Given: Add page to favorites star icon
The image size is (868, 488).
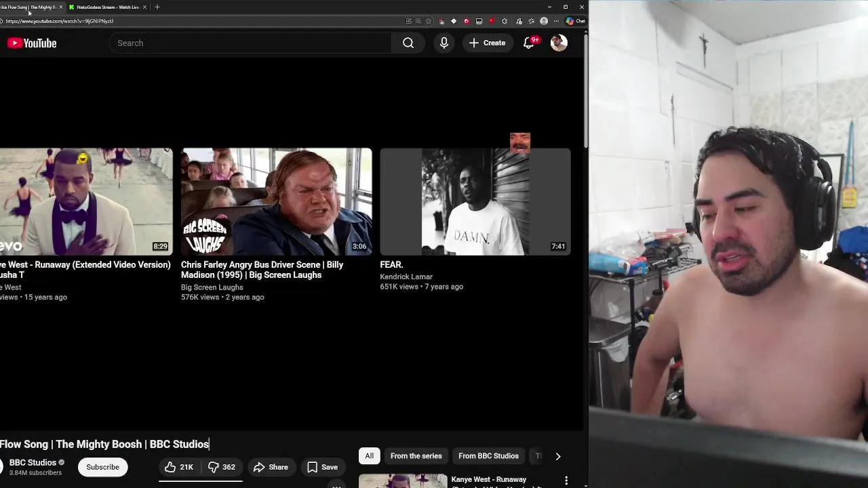Looking at the screenshot, I should pyautogui.click(x=428, y=21).
